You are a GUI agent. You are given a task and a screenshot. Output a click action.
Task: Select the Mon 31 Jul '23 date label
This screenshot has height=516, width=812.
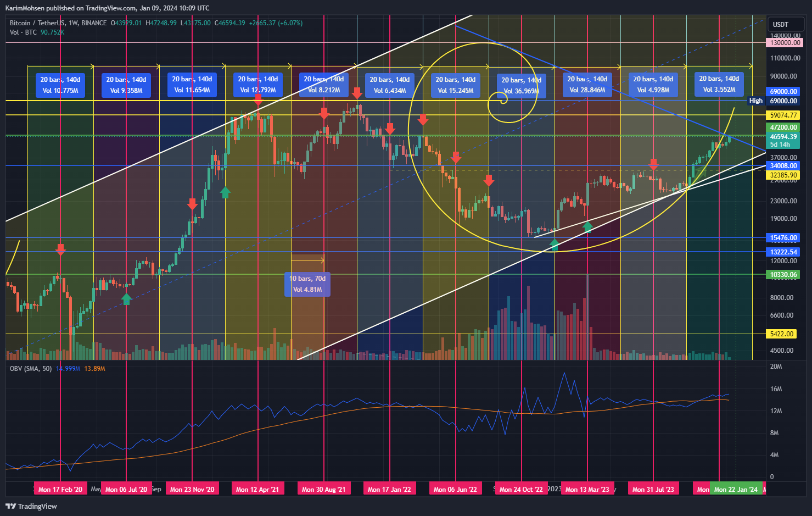[x=653, y=489]
